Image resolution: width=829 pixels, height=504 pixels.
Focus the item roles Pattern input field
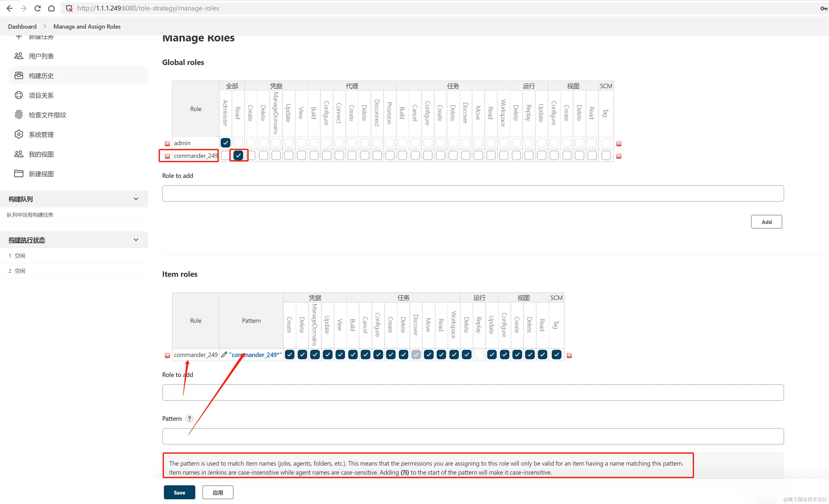click(473, 436)
